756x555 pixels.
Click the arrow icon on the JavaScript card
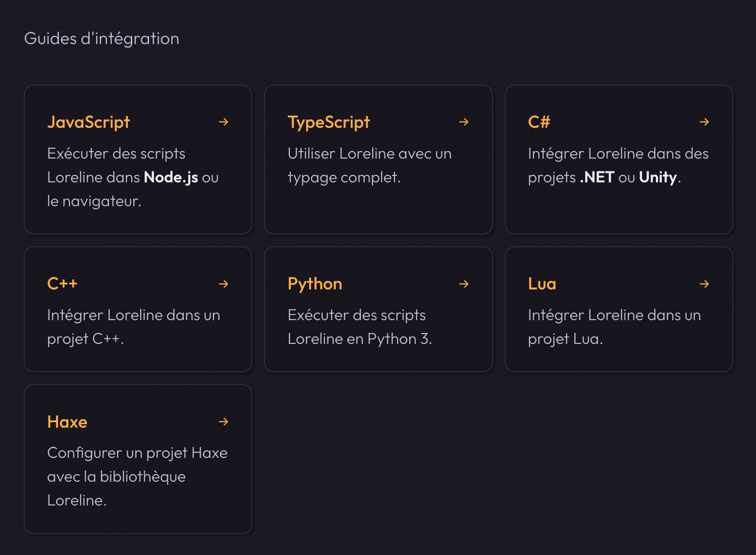[223, 122]
